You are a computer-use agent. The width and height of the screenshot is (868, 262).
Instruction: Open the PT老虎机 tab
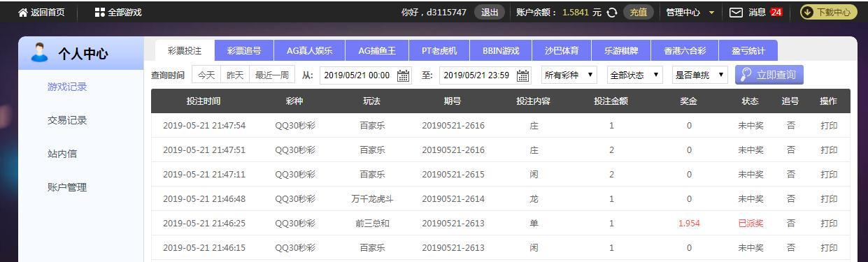439,51
